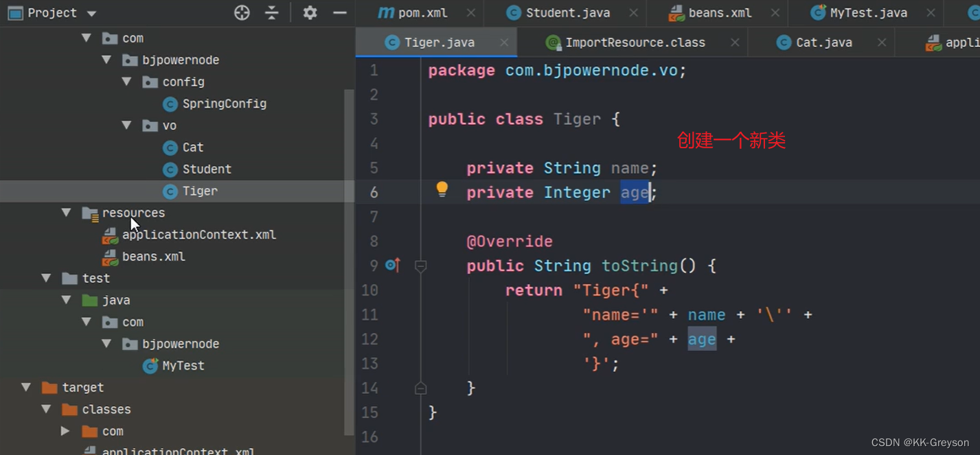Click the @Override annotation
This screenshot has height=455, width=980.
(510, 242)
